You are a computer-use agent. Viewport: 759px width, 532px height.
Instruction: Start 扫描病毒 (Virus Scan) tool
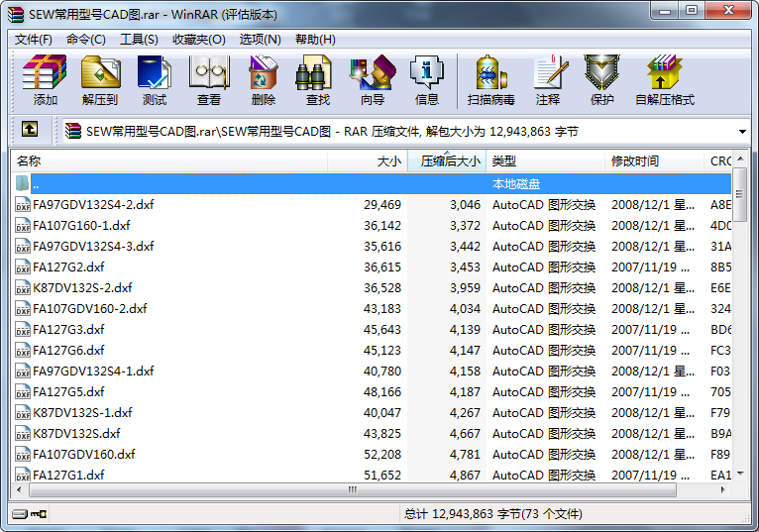tap(490, 80)
